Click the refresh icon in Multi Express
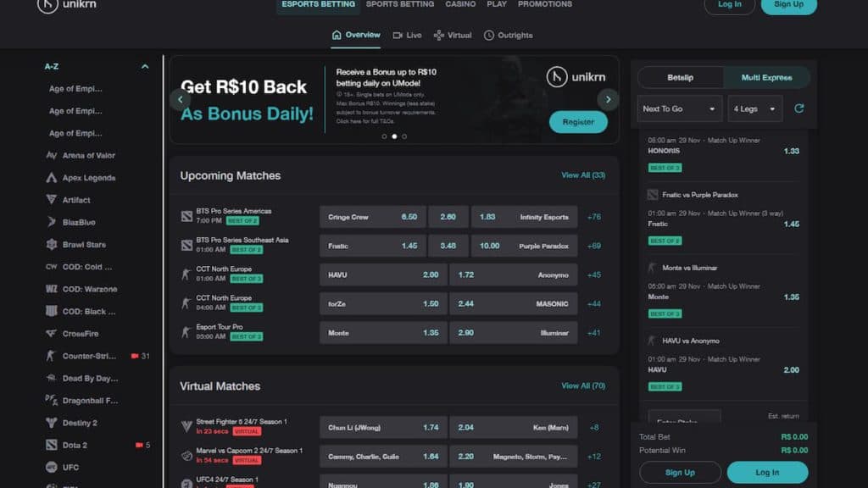The width and height of the screenshot is (868, 488). [798, 108]
